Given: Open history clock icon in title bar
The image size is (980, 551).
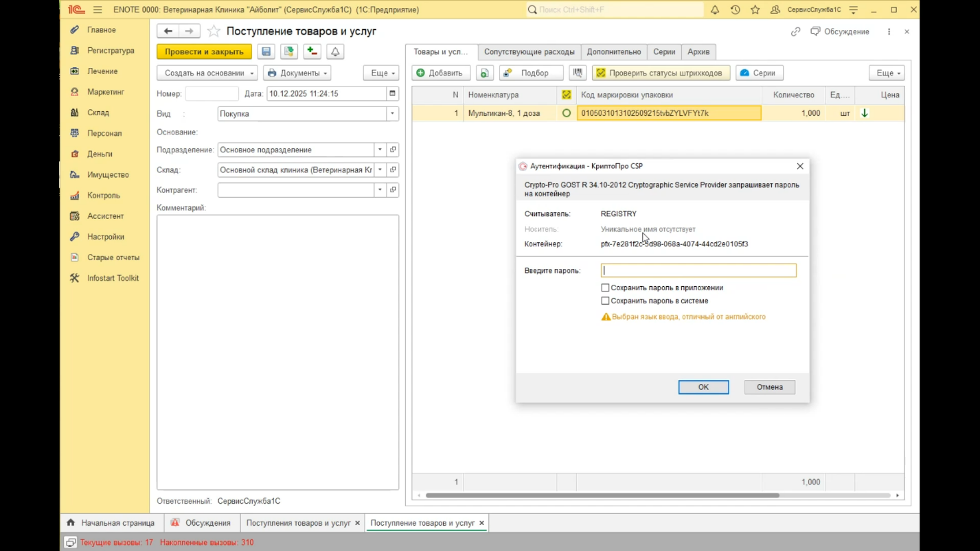Looking at the screenshot, I should 735,10.
